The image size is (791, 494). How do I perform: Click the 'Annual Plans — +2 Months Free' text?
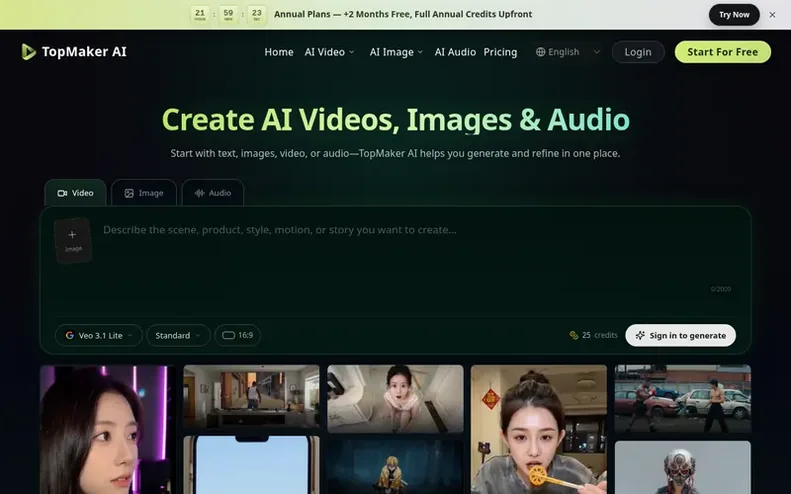coord(341,14)
